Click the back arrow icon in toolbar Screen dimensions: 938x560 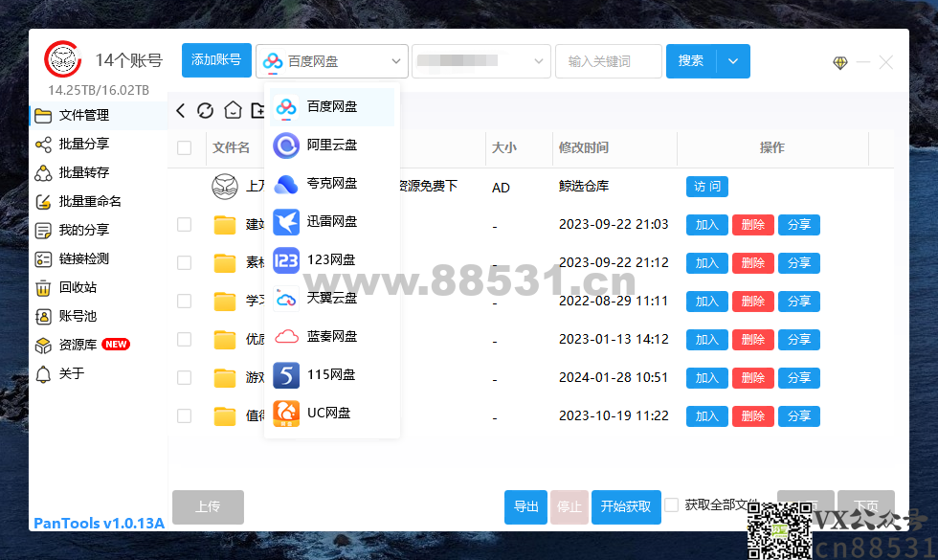(x=180, y=110)
